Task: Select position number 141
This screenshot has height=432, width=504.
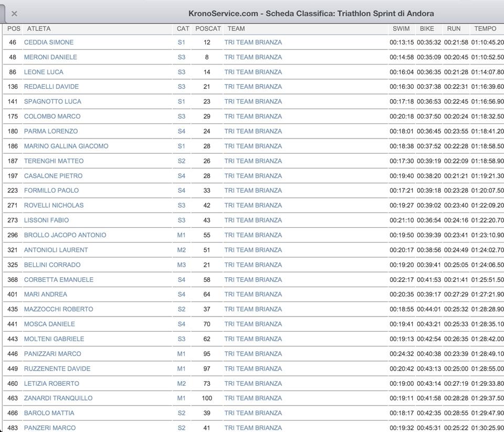Action: (x=13, y=102)
